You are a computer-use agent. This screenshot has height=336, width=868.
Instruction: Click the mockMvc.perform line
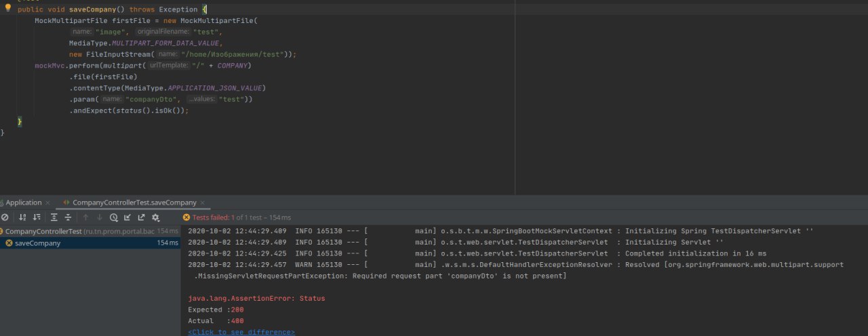click(x=143, y=66)
